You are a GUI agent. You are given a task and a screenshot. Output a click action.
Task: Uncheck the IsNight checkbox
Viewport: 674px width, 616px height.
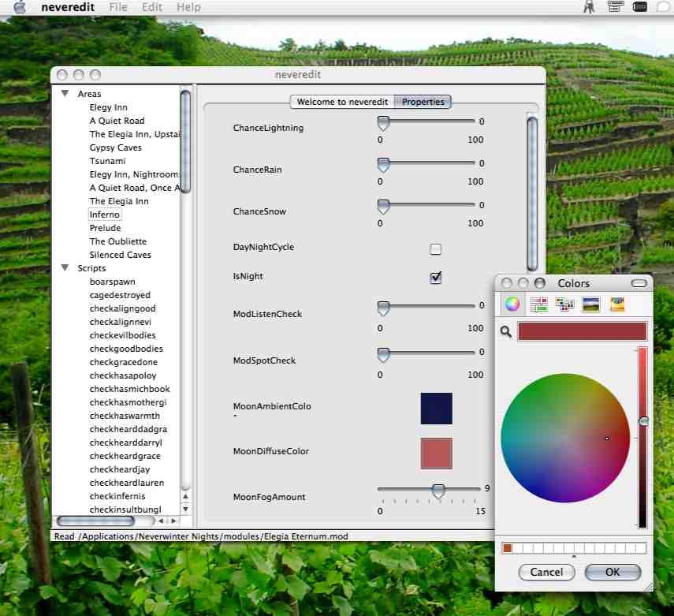(435, 278)
